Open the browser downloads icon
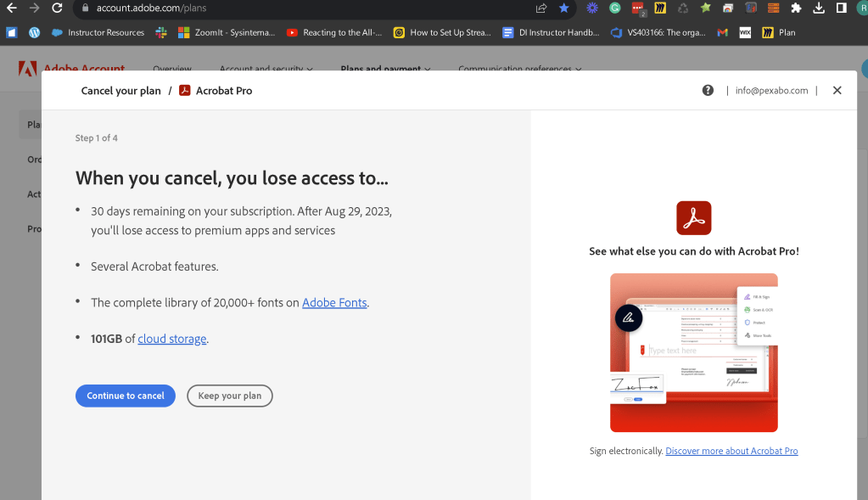Viewport: 868px width, 500px height. pos(819,8)
